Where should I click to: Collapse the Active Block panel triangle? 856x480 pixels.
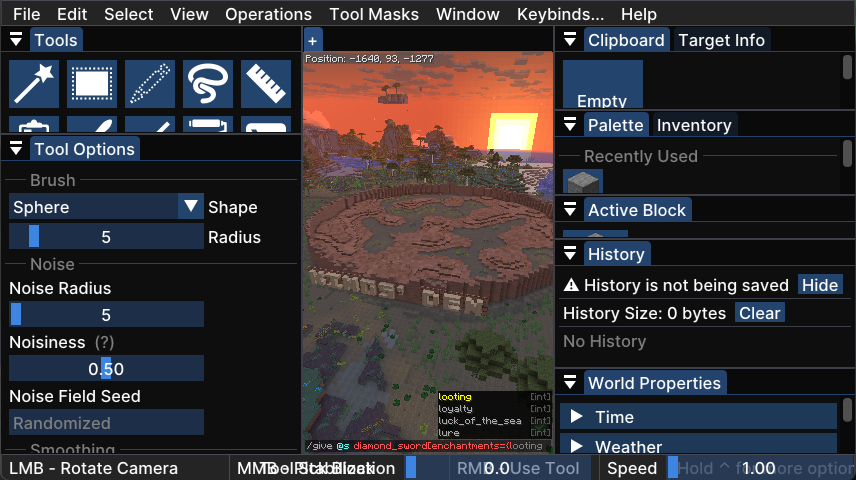(x=570, y=210)
